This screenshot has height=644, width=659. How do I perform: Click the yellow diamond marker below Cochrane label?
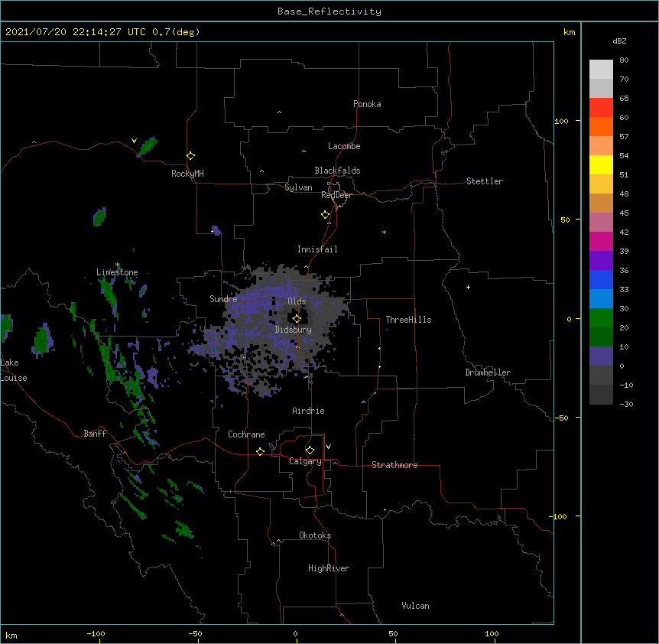coord(260,451)
